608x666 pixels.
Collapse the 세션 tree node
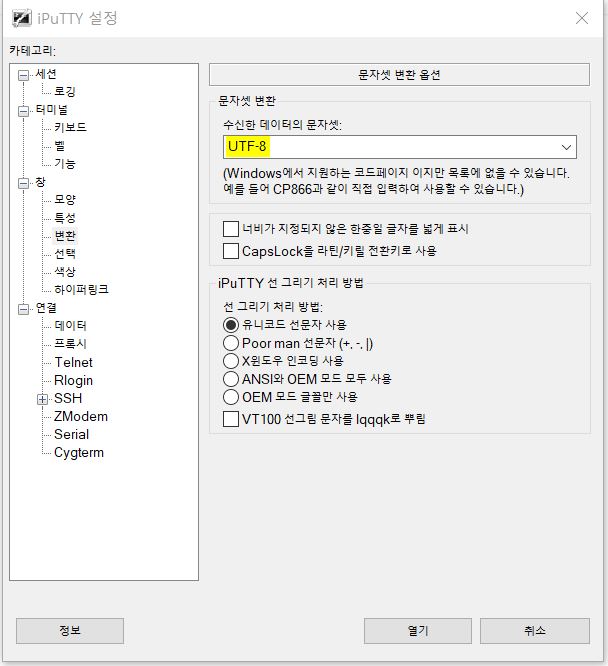[23, 76]
